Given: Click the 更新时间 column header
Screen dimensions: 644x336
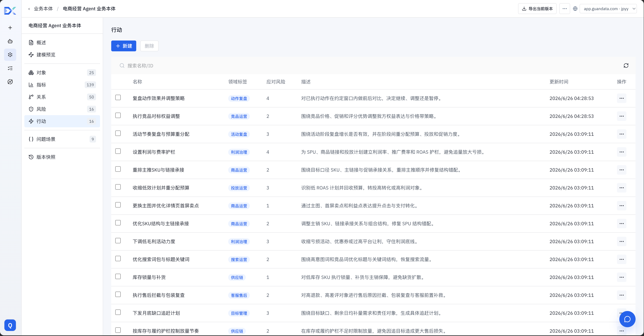Looking at the screenshot, I should (559, 82).
